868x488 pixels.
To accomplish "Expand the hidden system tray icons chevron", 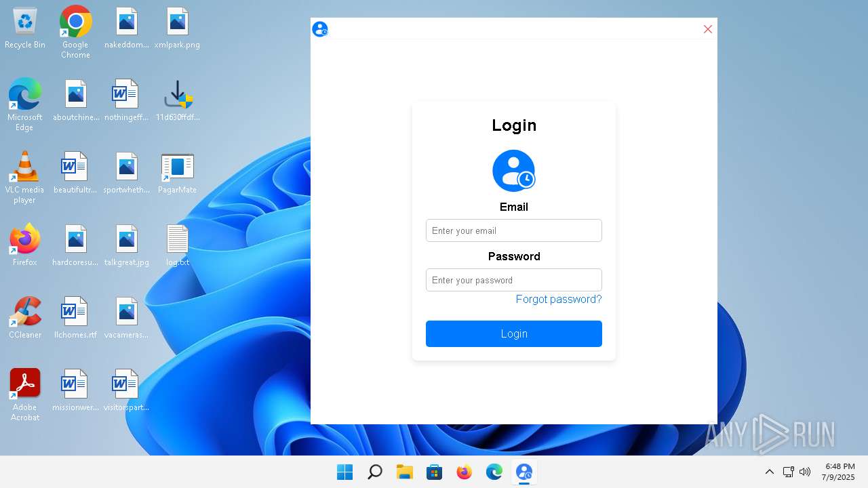I will click(x=770, y=472).
